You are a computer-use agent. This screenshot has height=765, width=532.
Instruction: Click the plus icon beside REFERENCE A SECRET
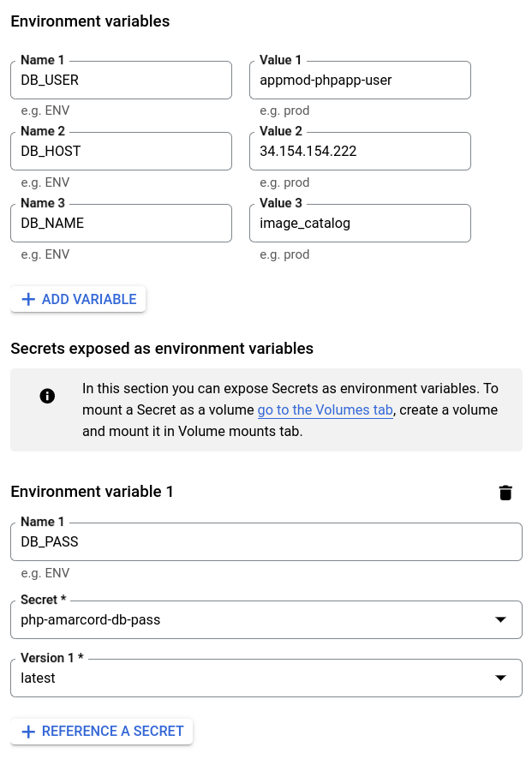pyautogui.click(x=28, y=731)
